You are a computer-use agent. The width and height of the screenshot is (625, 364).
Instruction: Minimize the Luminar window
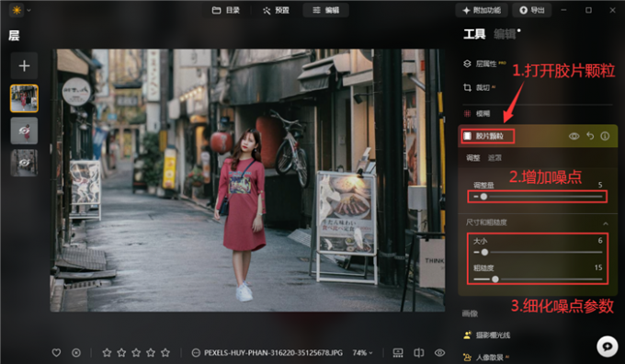click(563, 10)
